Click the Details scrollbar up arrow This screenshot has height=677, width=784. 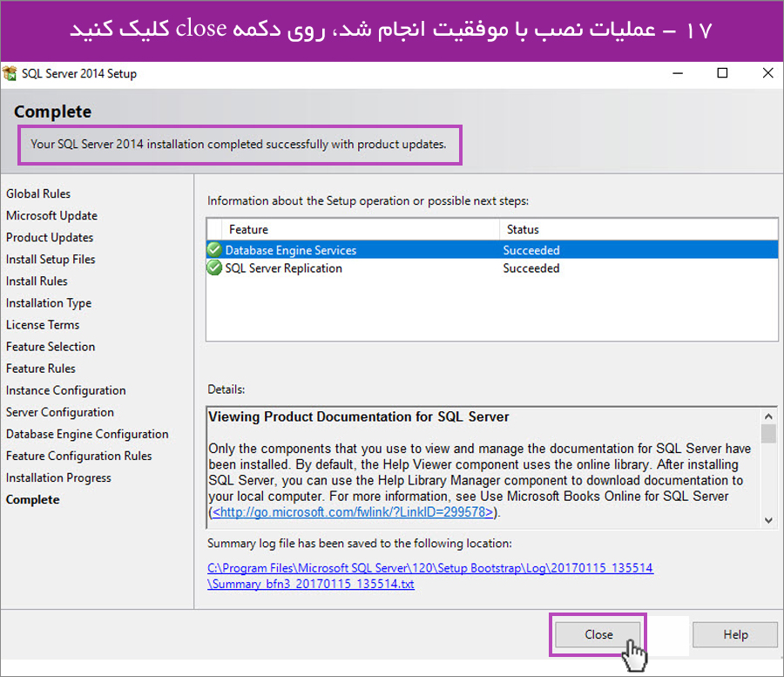coord(768,416)
